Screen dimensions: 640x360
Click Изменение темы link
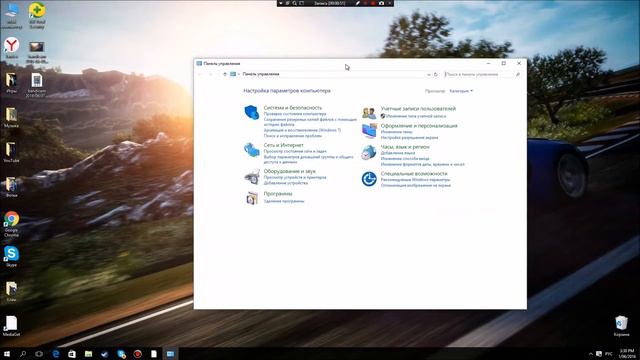tap(397, 132)
